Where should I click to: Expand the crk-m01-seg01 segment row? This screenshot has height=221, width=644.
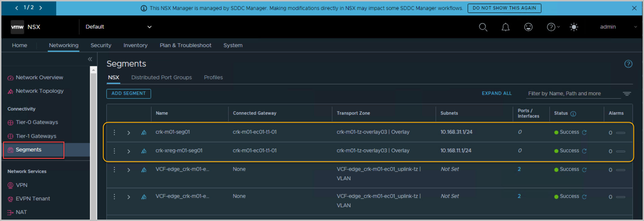129,133
